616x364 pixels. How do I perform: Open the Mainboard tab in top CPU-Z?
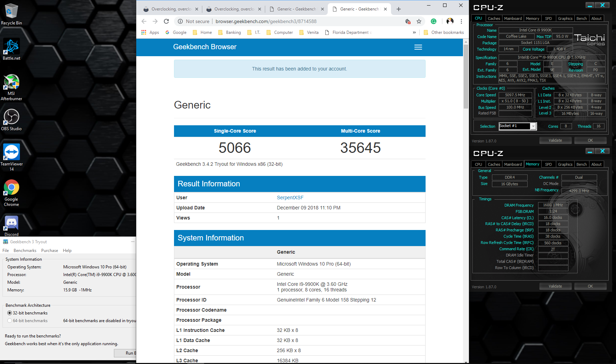point(513,18)
